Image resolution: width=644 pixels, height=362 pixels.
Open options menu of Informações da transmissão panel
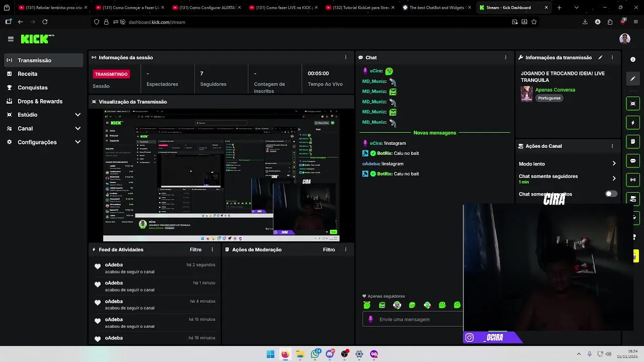point(612,57)
